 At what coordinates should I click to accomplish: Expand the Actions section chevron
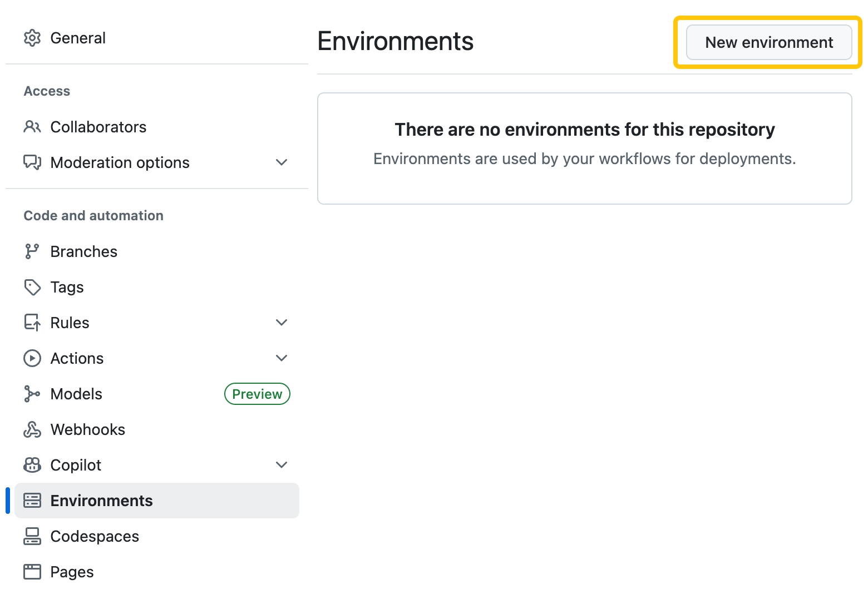pyautogui.click(x=282, y=358)
